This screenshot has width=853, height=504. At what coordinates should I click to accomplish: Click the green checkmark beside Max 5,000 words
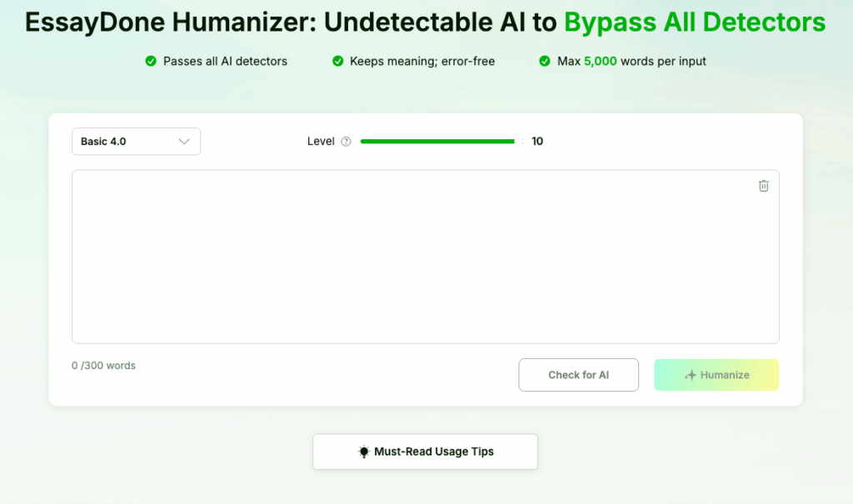[x=544, y=61]
